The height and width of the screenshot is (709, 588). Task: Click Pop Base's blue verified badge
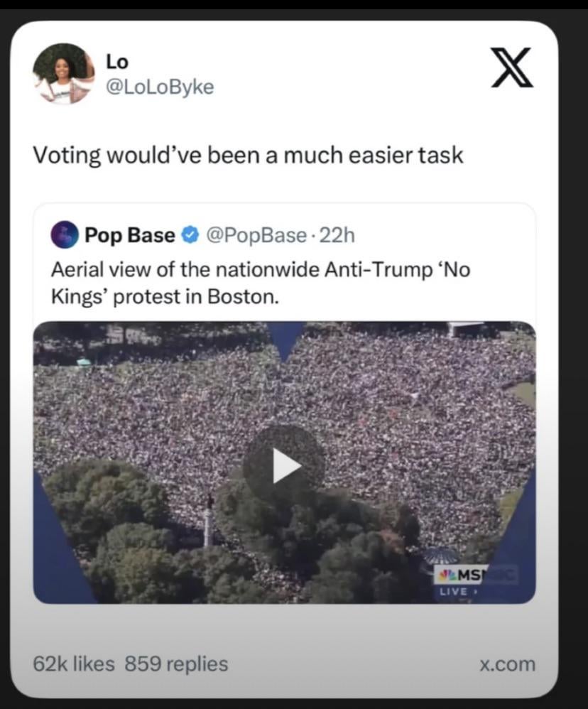tap(190, 235)
